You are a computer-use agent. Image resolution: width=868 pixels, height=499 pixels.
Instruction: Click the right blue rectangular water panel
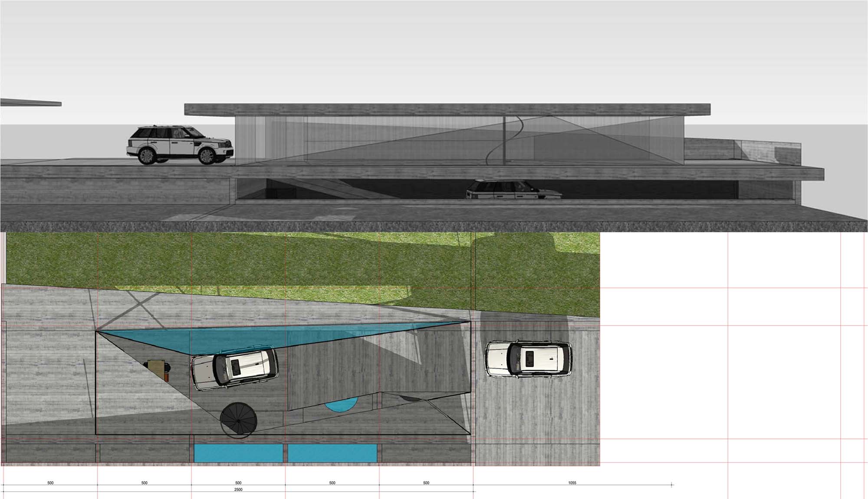tap(332, 453)
